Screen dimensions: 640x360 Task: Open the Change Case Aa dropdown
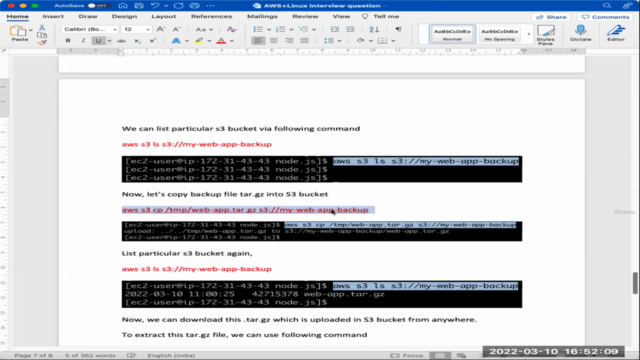point(204,29)
